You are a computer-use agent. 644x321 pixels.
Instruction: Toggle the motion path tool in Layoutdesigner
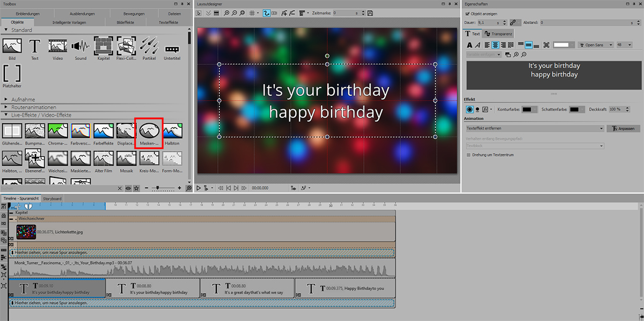pyautogui.click(x=266, y=13)
